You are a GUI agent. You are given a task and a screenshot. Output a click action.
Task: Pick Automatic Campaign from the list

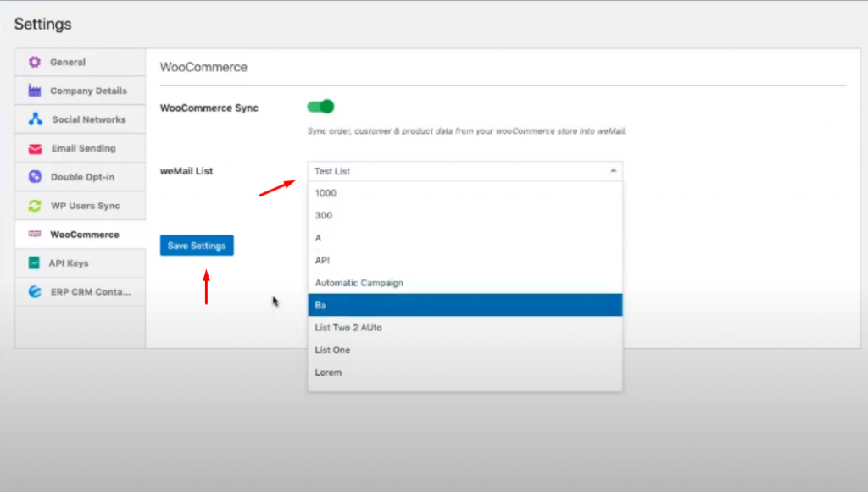tap(465, 283)
